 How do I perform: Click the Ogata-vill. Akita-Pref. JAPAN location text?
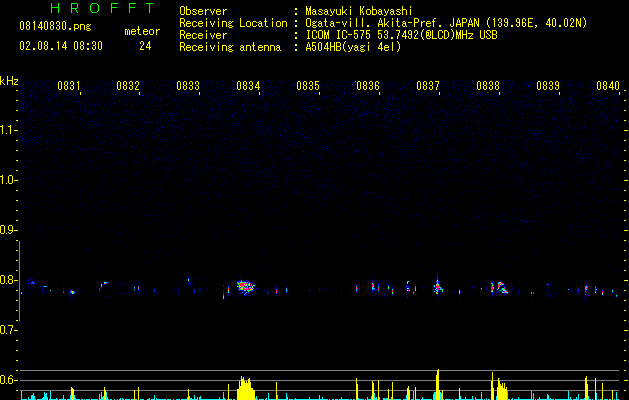pos(446,23)
